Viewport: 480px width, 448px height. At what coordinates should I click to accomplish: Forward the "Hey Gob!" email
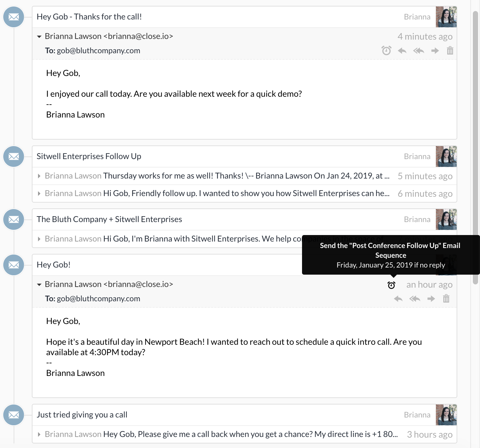click(431, 299)
